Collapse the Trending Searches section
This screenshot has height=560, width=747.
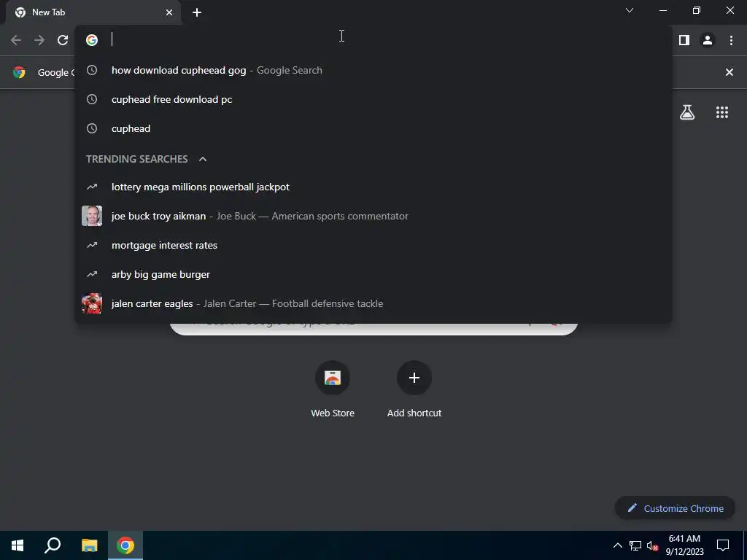click(203, 159)
